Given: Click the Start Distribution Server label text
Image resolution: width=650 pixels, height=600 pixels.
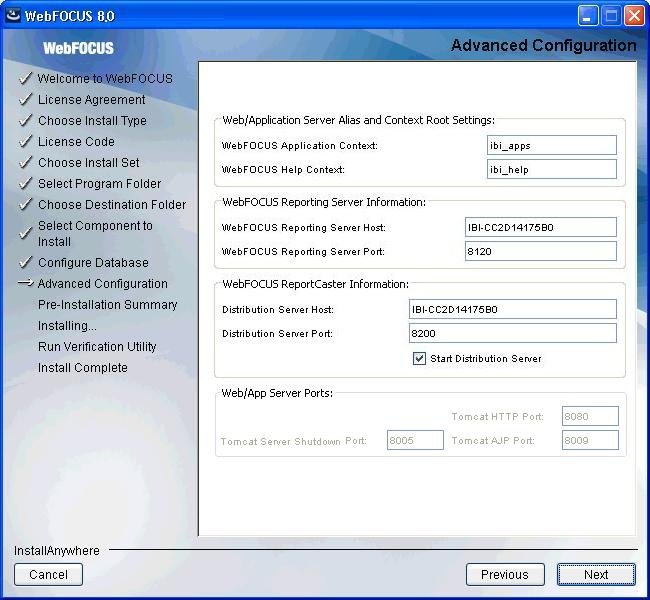Looking at the screenshot, I should point(486,359).
